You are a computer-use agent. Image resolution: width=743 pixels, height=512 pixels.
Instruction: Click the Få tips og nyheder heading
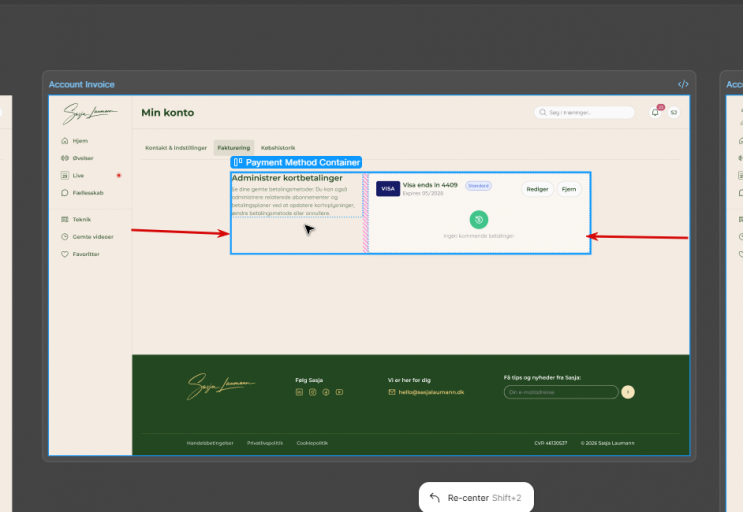pos(542,378)
